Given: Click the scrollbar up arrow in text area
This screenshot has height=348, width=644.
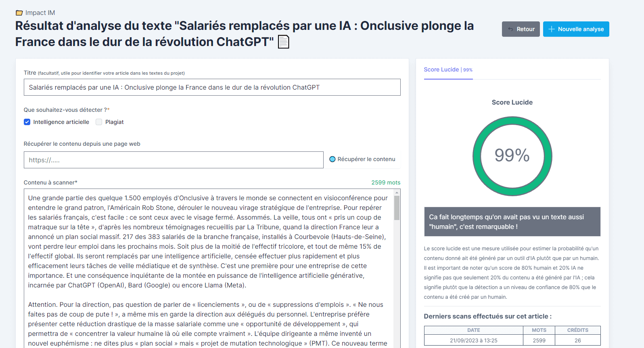Looking at the screenshot, I should (x=397, y=193).
